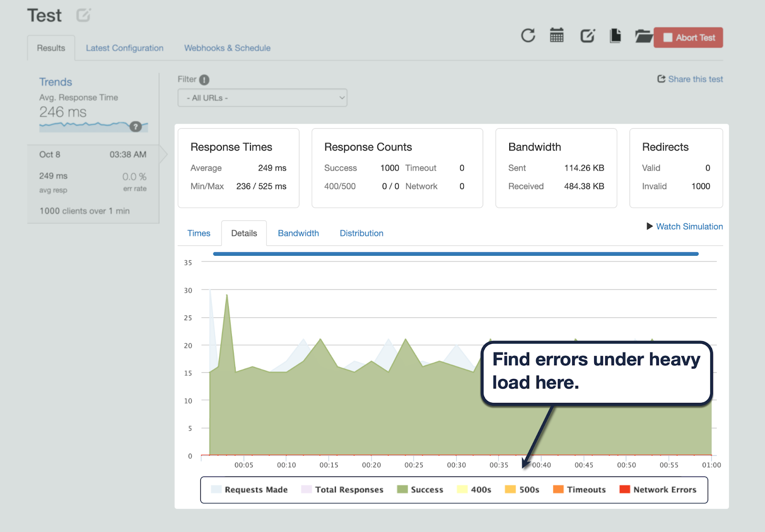Click the 01:00 time axis label
Screen dimensions: 765x532
[x=711, y=465]
